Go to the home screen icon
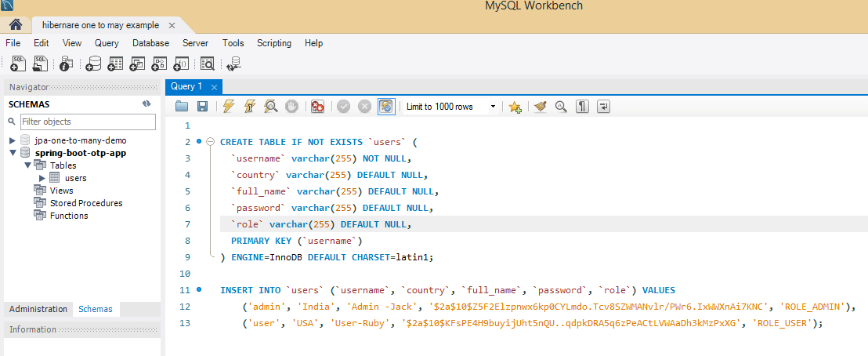Screen dimensions: 868x356 pyautogui.click(x=16, y=24)
